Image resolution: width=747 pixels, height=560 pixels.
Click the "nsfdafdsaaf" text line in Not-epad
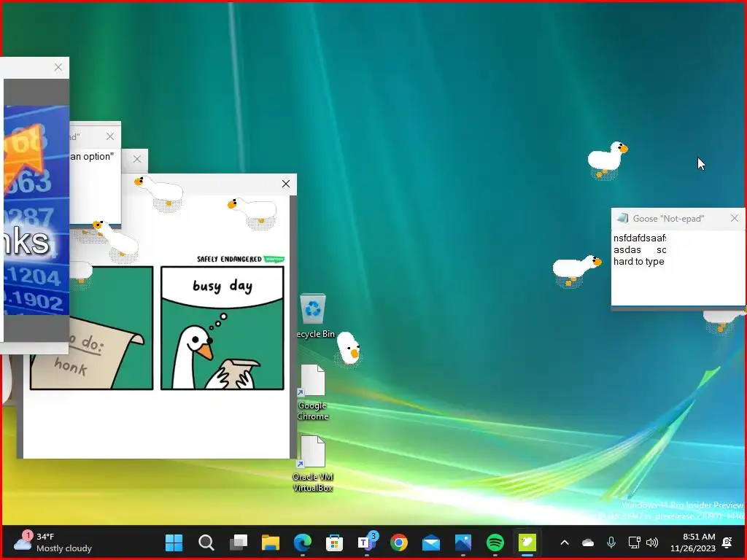[x=639, y=238]
